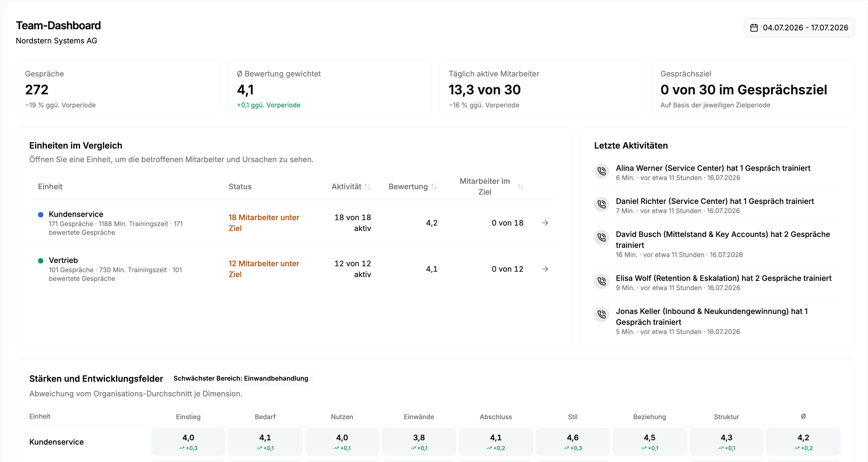This screenshot has height=462, width=868.
Task: Open the Gesprächsziel card
Action: [753, 89]
